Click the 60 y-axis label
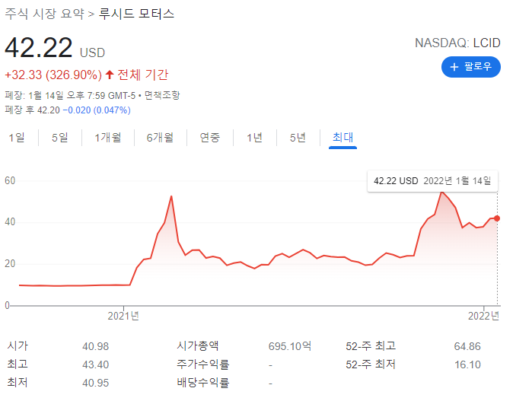Screen dimensions: 532x401 click(10, 181)
